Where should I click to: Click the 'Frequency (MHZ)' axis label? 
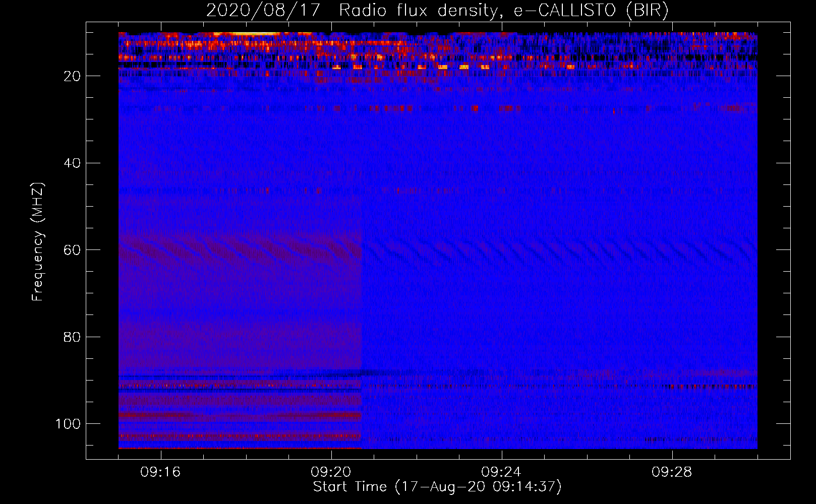click(x=38, y=242)
